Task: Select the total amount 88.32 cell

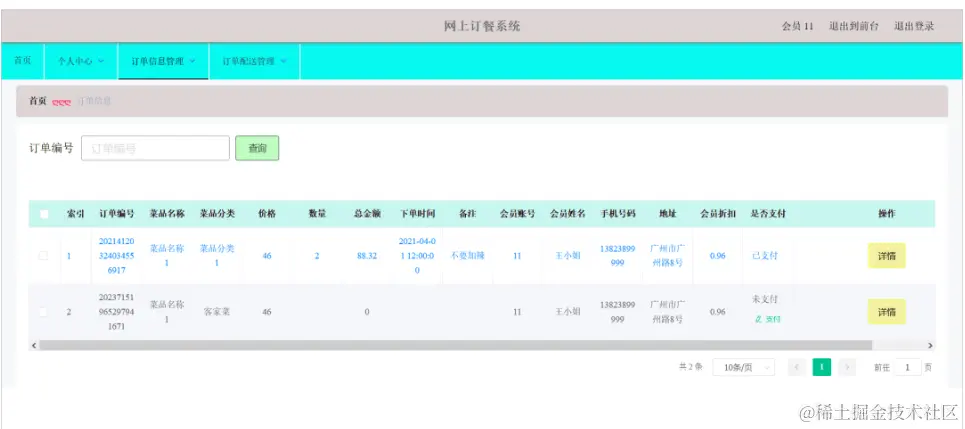Action: [x=367, y=256]
